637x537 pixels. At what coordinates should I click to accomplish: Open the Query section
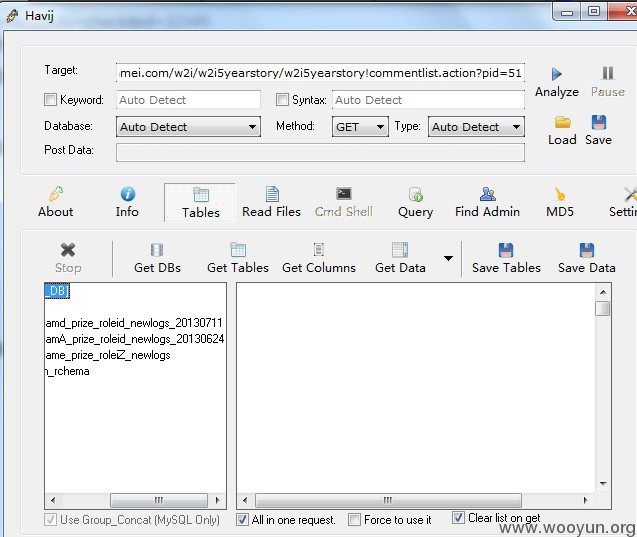416,202
